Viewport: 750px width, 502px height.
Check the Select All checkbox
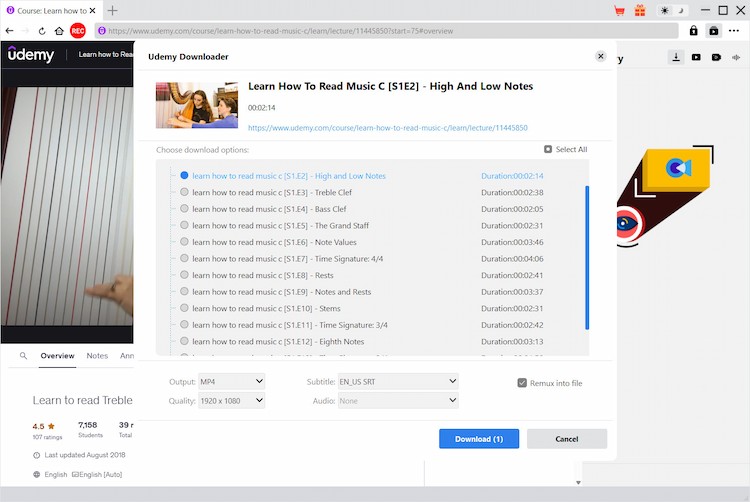(548, 149)
